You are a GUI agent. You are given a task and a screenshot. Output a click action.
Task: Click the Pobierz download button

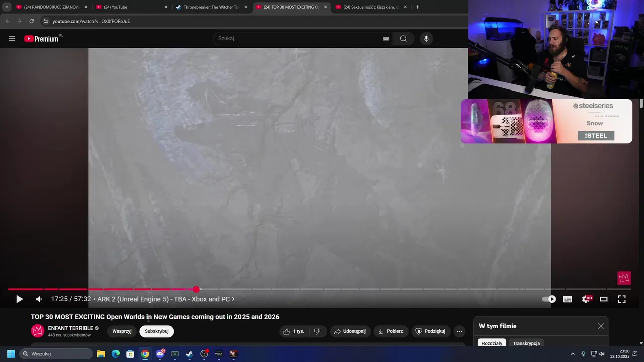(390, 331)
